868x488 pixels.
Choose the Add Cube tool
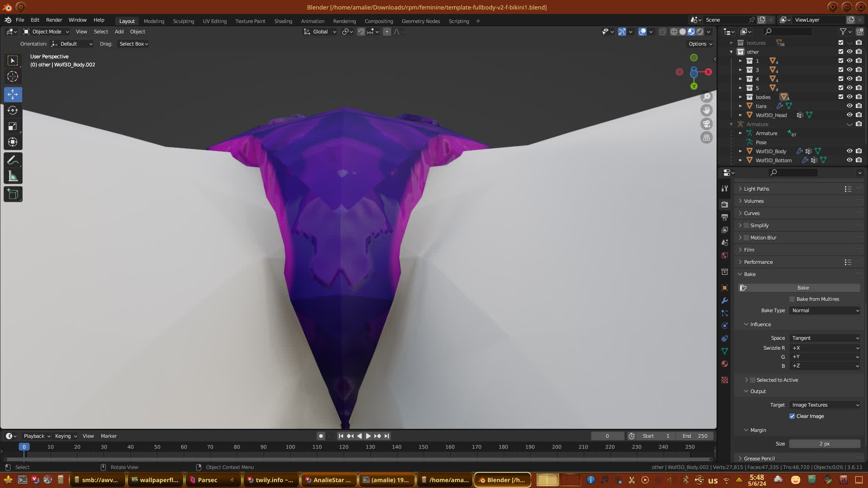(x=13, y=194)
